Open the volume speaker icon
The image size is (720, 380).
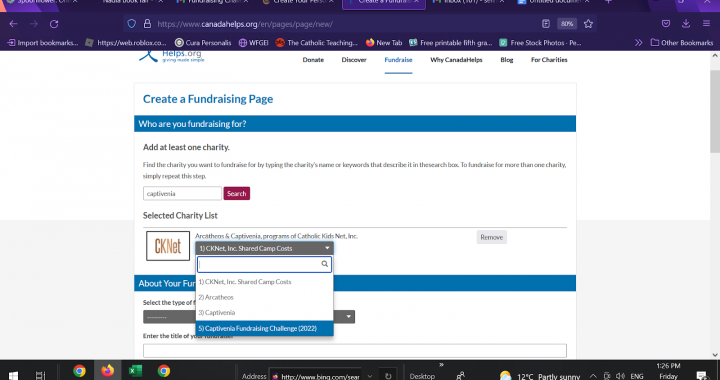click(x=620, y=376)
